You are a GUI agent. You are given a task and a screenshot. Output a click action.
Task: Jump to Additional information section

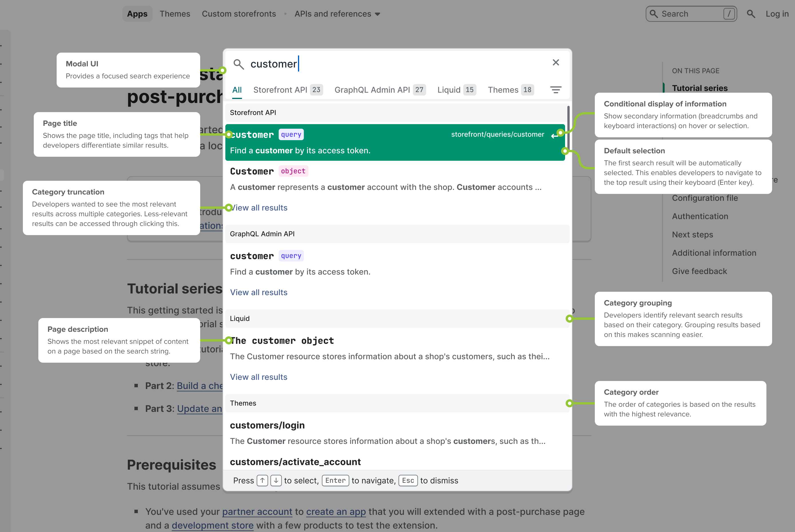[714, 253]
